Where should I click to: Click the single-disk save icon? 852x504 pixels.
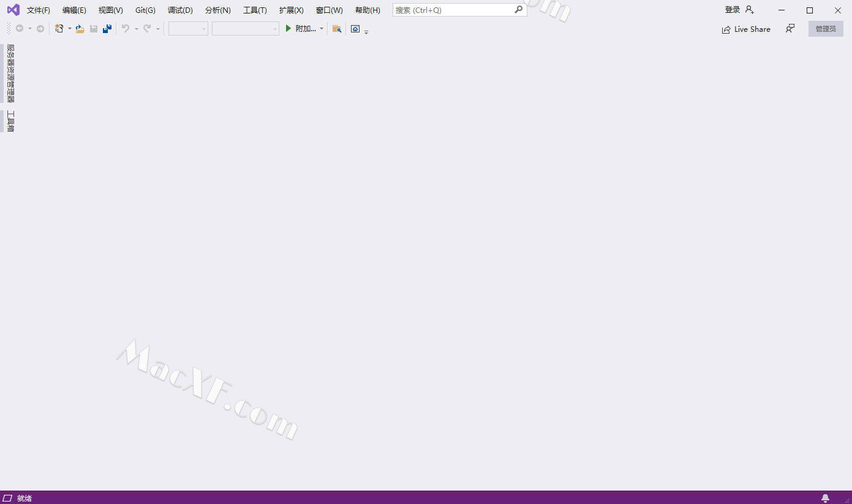94,29
